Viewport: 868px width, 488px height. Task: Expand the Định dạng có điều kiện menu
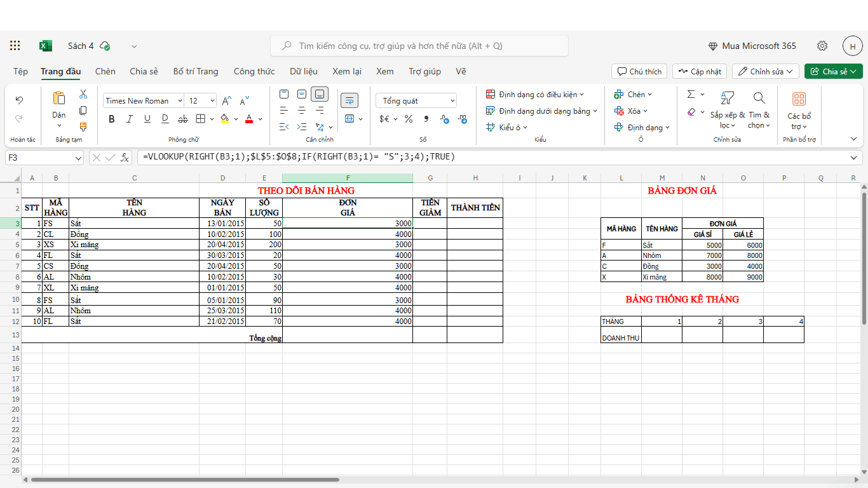535,94
